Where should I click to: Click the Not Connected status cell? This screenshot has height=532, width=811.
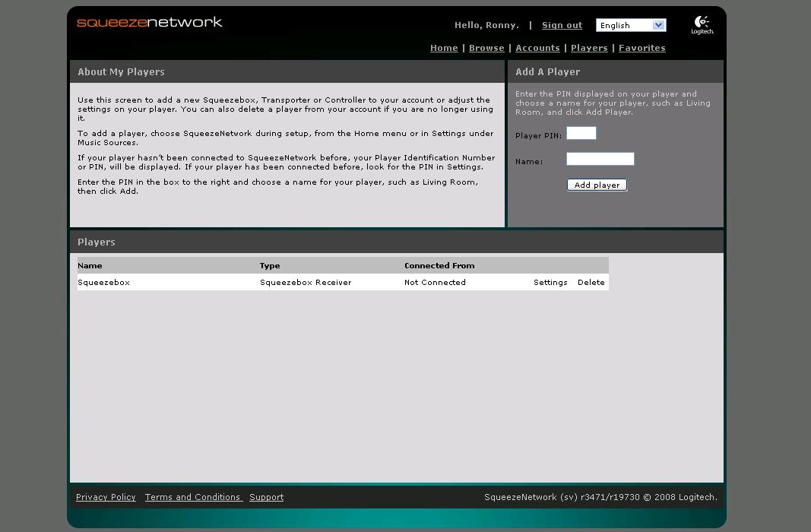[x=435, y=282]
